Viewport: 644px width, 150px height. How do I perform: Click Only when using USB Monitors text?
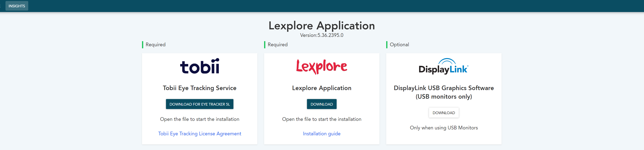click(x=443, y=128)
